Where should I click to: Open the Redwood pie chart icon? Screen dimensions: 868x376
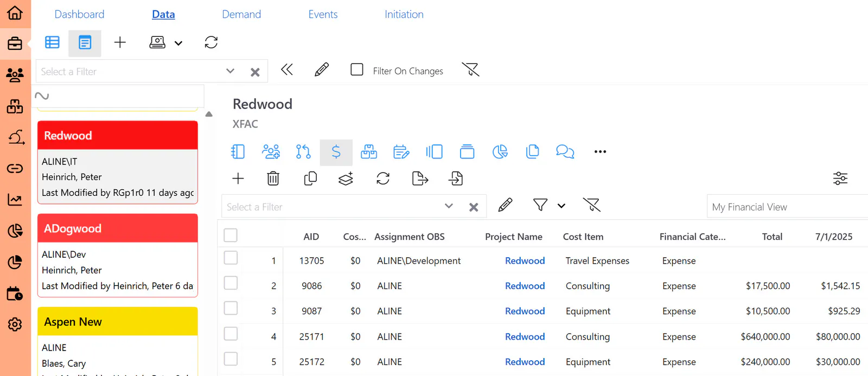[500, 151]
